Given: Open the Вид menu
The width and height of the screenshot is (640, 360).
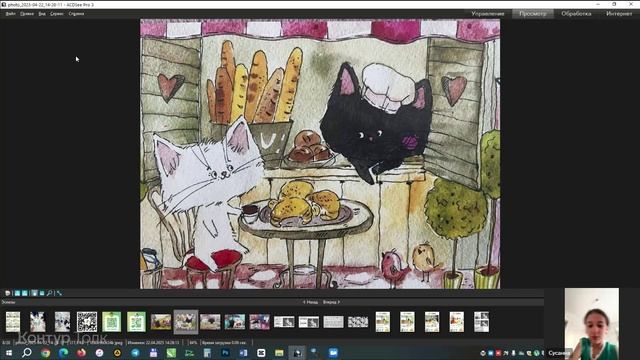Looking at the screenshot, I should click(x=42, y=14).
